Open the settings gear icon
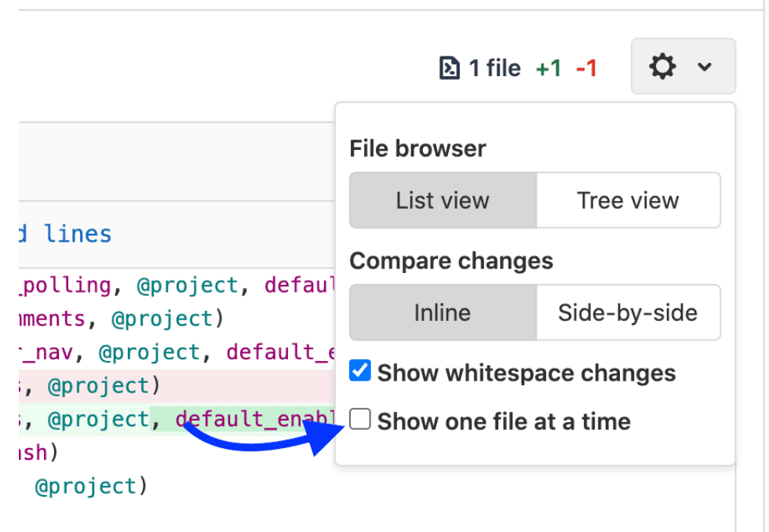This screenshot has height=532, width=769. (x=662, y=66)
